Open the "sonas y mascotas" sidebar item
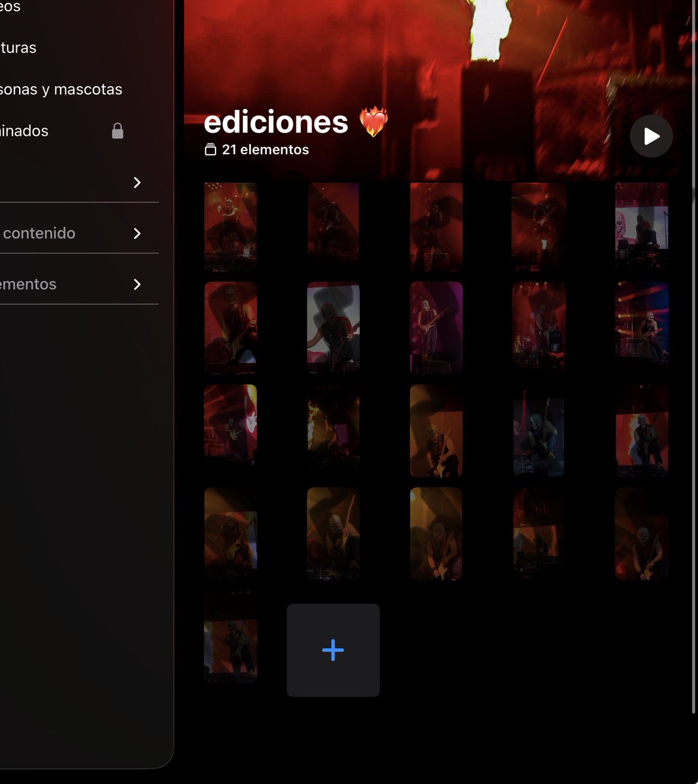This screenshot has height=784, width=698. click(x=61, y=89)
